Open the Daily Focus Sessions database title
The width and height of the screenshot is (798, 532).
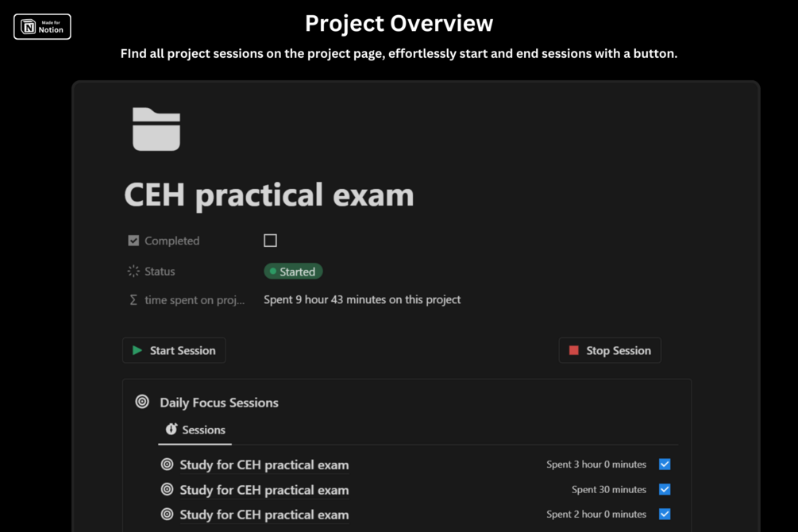click(x=219, y=403)
